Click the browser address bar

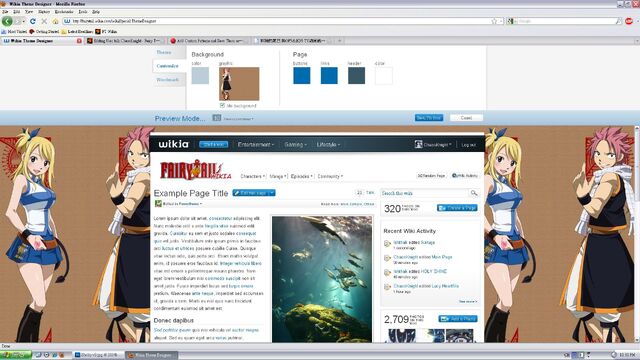click(x=282, y=21)
